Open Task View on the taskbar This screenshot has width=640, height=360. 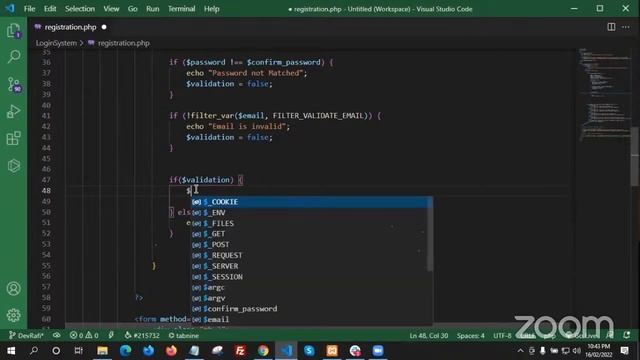78,351
